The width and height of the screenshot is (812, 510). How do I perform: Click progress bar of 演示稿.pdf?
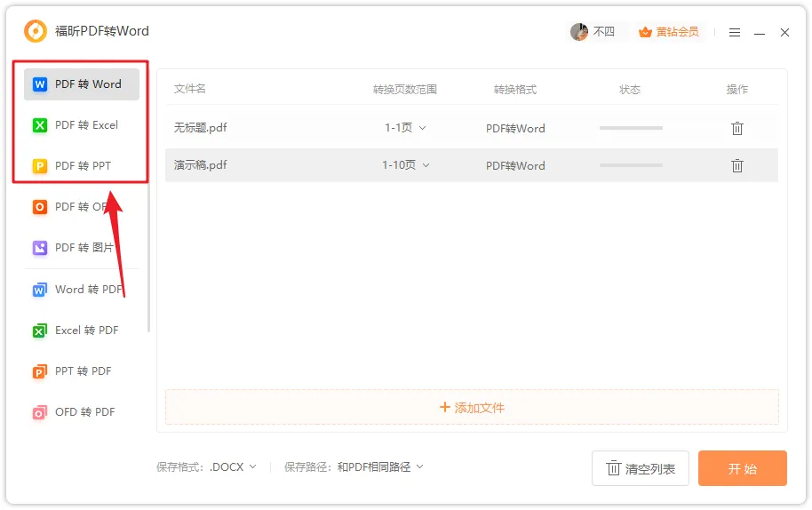[631, 165]
